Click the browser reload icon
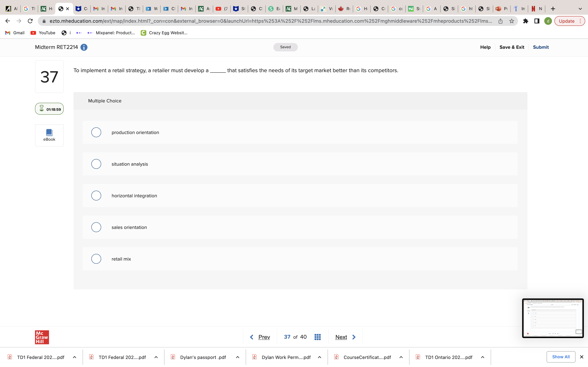Image resolution: width=588 pixels, height=367 pixels. (x=30, y=21)
